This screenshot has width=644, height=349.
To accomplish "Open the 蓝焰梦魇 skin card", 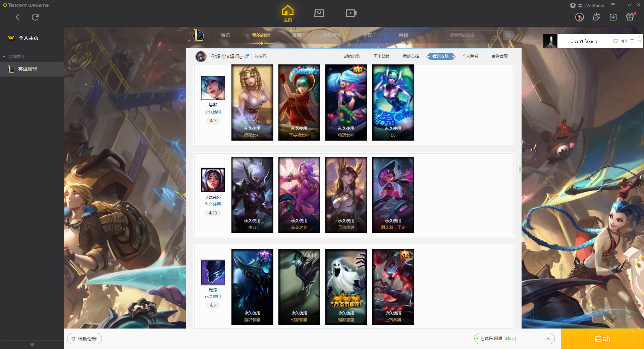I will click(x=252, y=287).
